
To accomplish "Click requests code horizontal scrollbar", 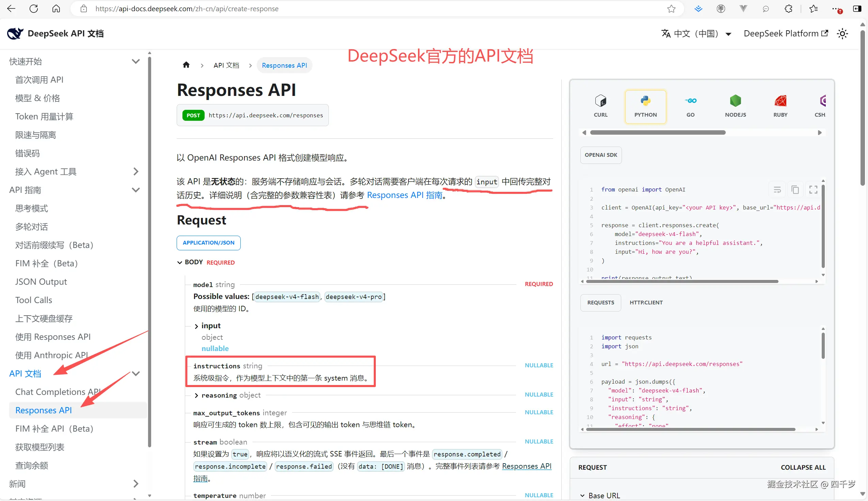I will [691, 429].
